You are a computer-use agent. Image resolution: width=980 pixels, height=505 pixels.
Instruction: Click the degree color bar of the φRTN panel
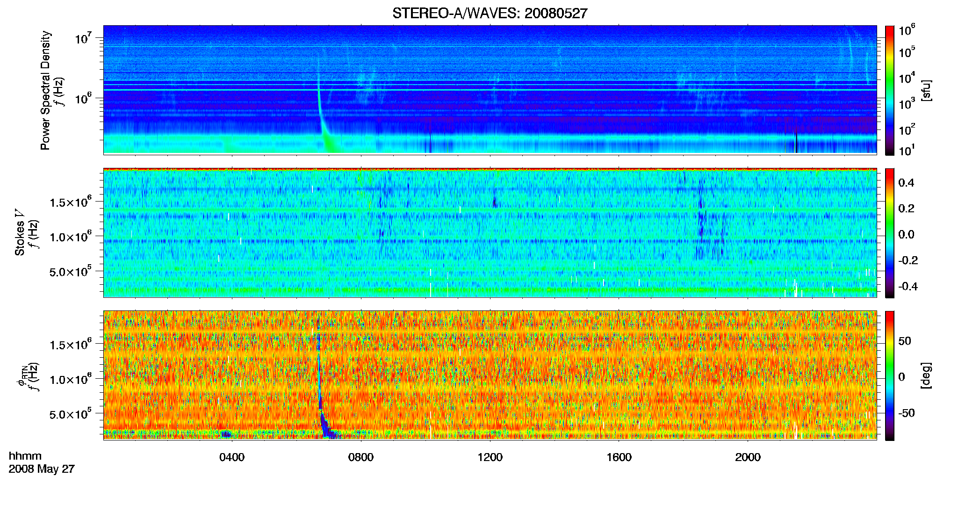(890, 375)
